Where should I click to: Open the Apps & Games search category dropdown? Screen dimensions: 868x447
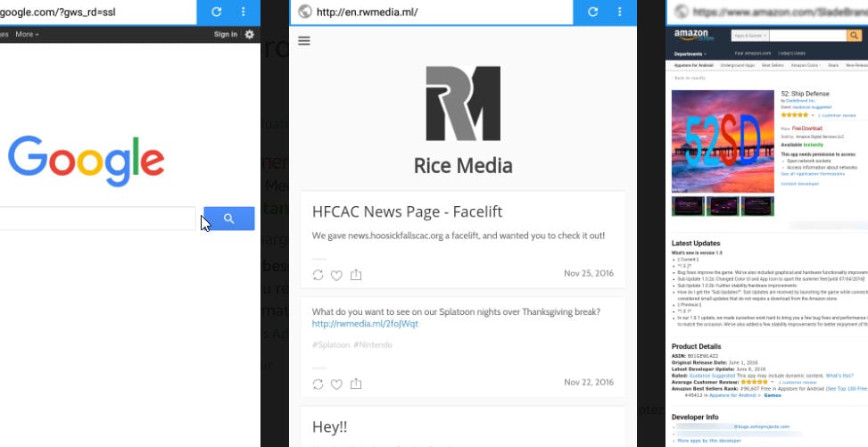750,36
